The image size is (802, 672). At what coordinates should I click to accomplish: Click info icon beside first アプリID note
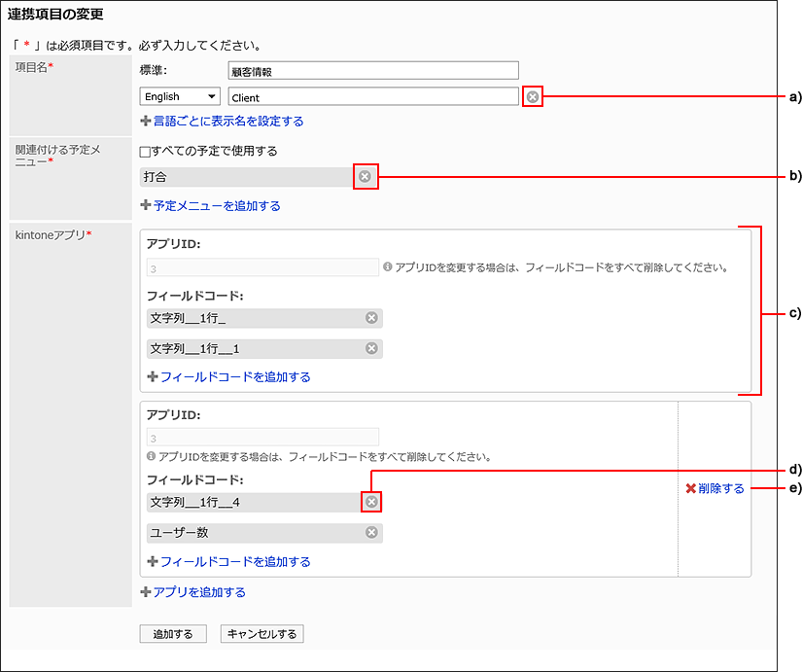click(388, 267)
